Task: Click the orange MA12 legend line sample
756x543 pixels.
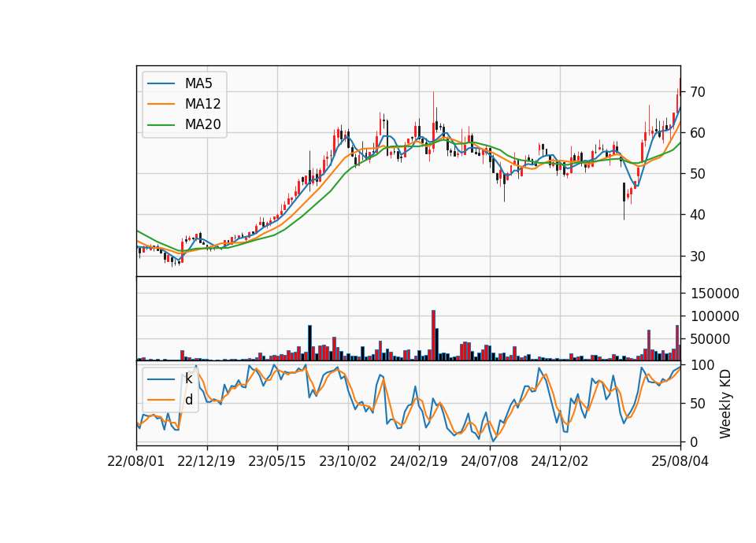Action: (161, 104)
